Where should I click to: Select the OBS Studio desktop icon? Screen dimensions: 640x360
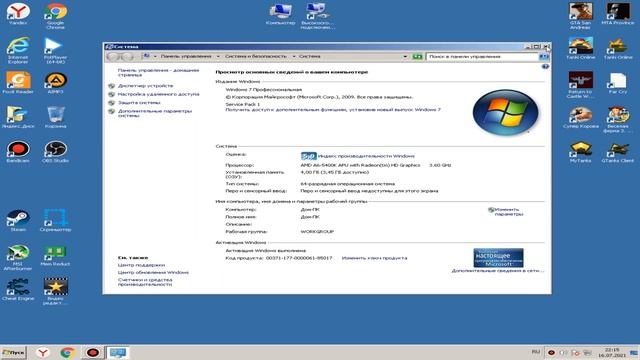point(56,151)
